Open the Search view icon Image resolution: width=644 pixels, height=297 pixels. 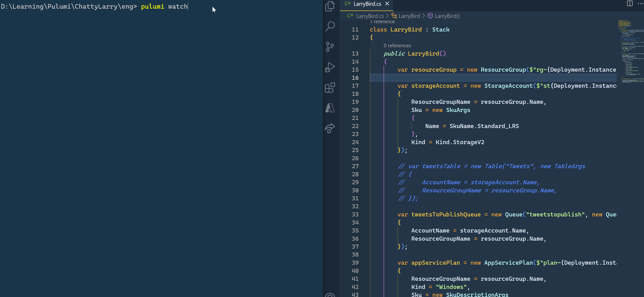coord(330,26)
